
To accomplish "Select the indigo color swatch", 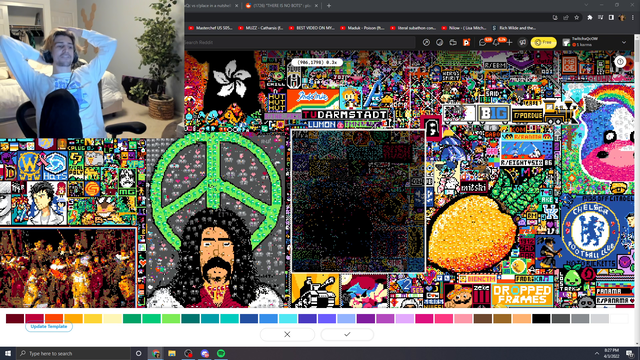I will pos(307,318).
